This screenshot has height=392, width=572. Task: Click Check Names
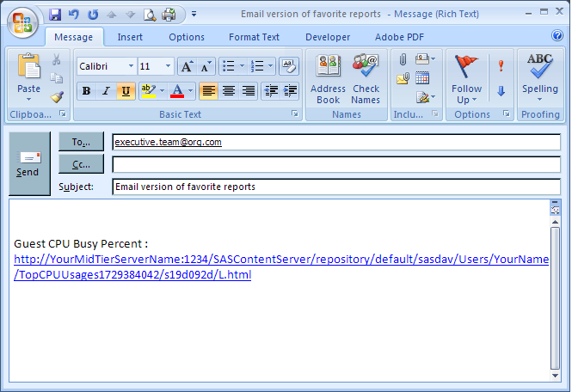coord(366,79)
